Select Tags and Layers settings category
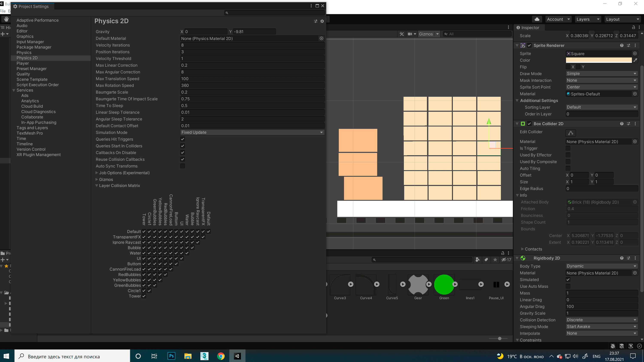The width and height of the screenshot is (644, 362). click(x=32, y=128)
